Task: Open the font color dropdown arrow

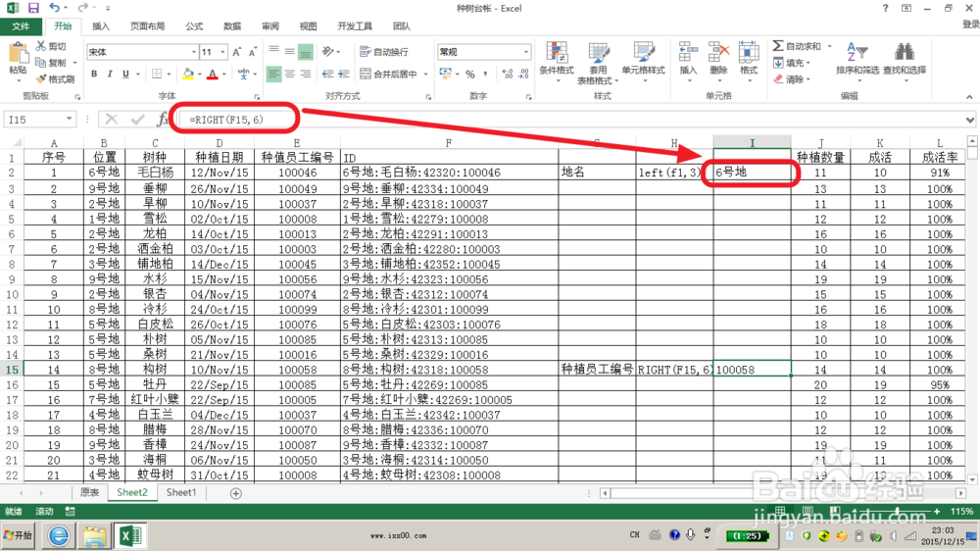Action: [x=223, y=74]
